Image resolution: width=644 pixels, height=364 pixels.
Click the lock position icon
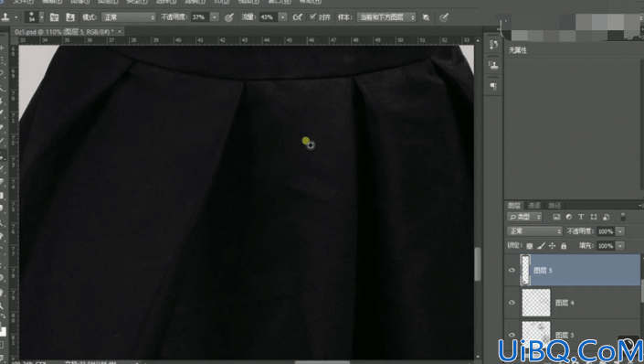(552, 245)
